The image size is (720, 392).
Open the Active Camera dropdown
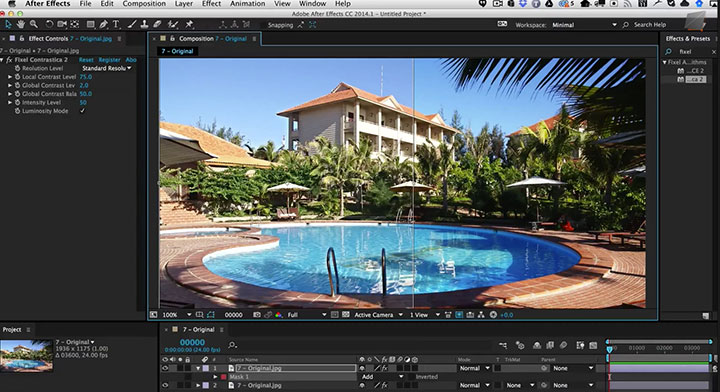(378, 315)
